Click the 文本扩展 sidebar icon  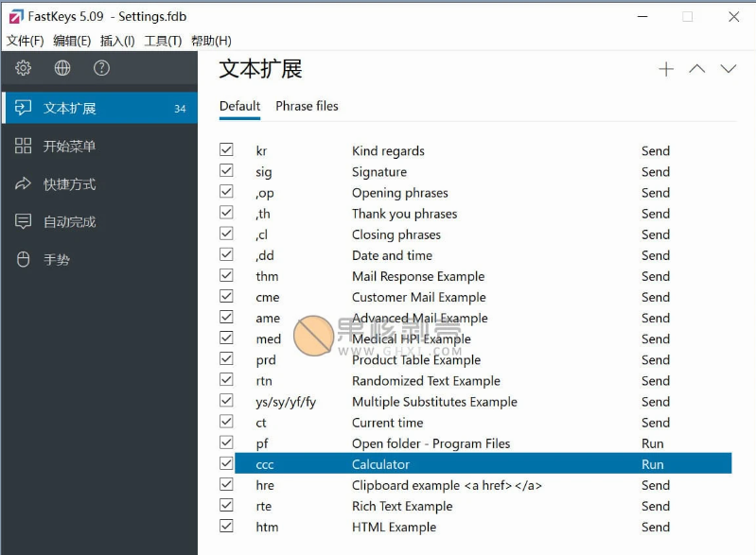(23, 108)
